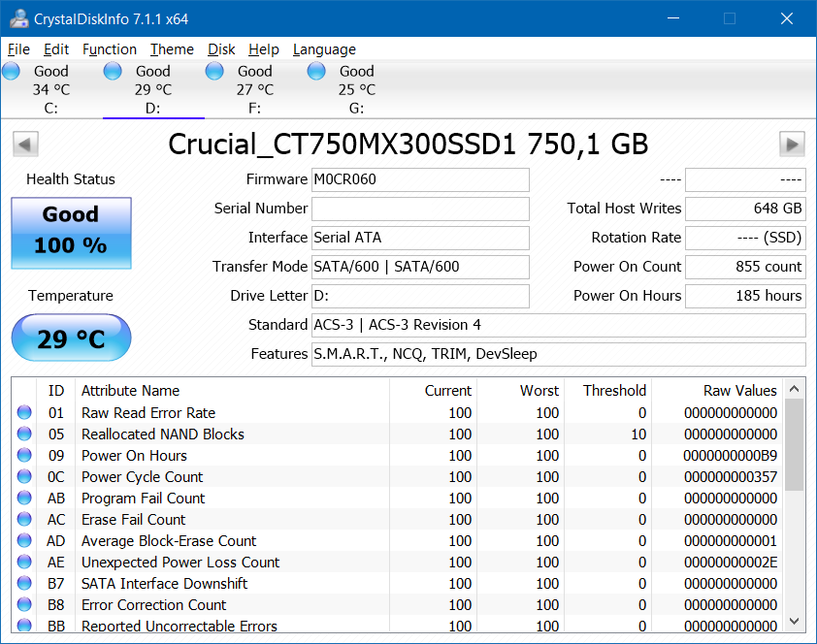Open the Edit menu

(56, 49)
